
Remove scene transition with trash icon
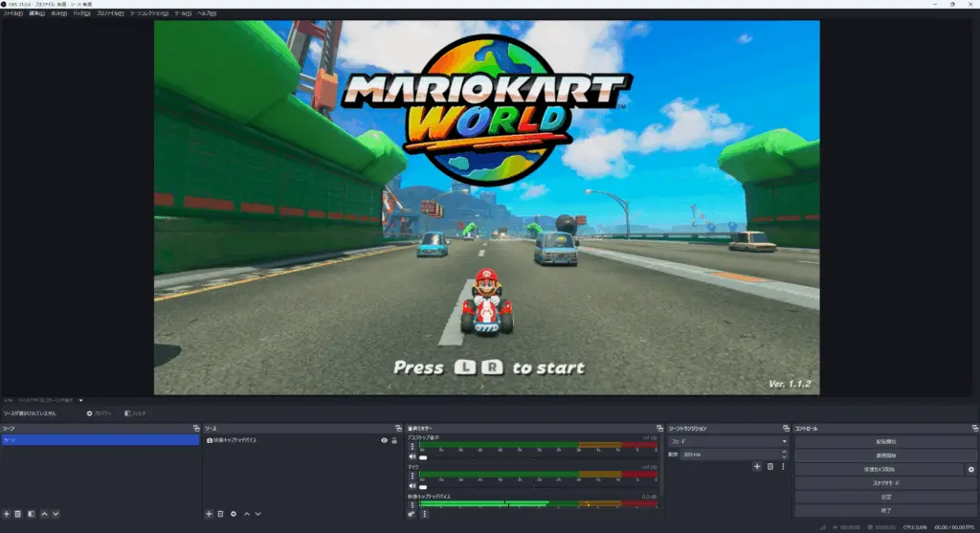770,466
